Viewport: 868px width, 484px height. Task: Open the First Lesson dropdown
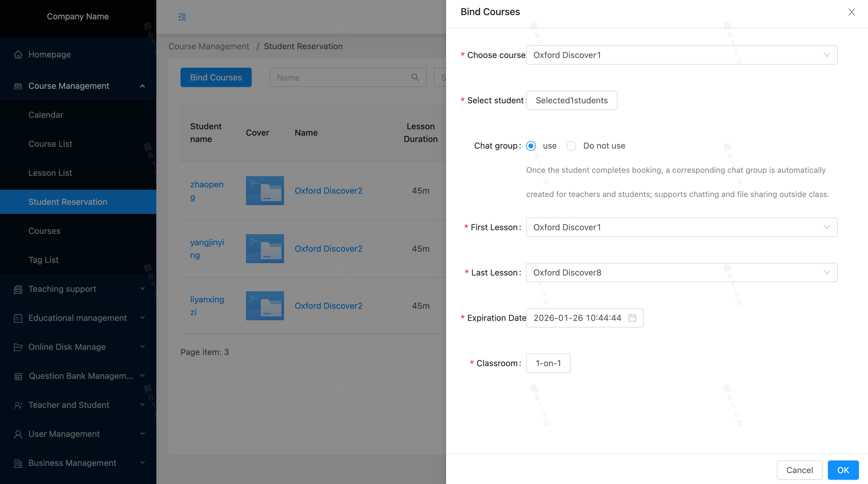[x=681, y=227]
